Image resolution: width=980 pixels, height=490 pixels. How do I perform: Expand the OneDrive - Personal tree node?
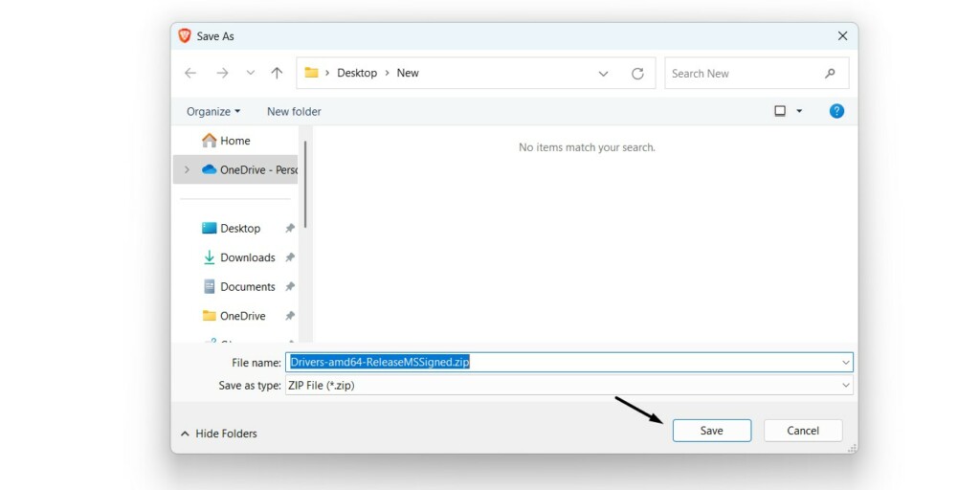187,169
